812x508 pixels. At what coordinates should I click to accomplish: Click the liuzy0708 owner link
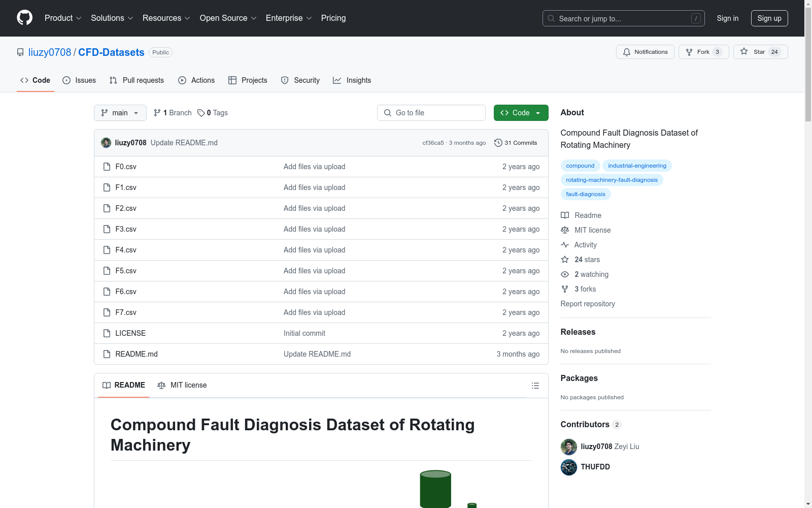(50, 52)
